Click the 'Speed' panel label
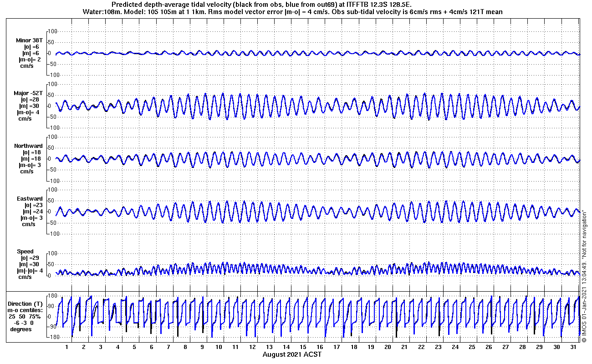 click(x=25, y=252)
